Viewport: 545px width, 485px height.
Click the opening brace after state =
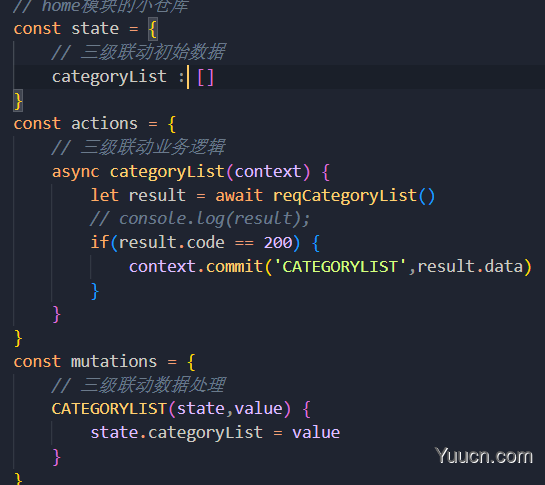coord(153,29)
